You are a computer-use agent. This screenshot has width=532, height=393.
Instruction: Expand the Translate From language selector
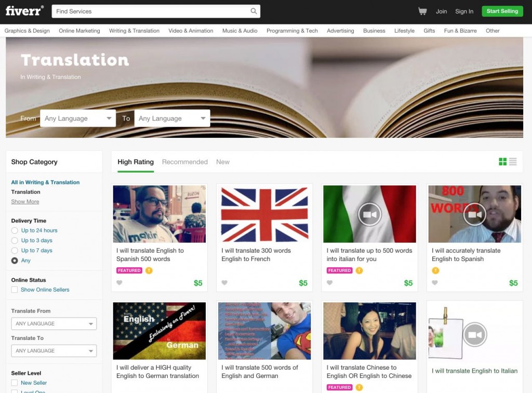tap(54, 323)
